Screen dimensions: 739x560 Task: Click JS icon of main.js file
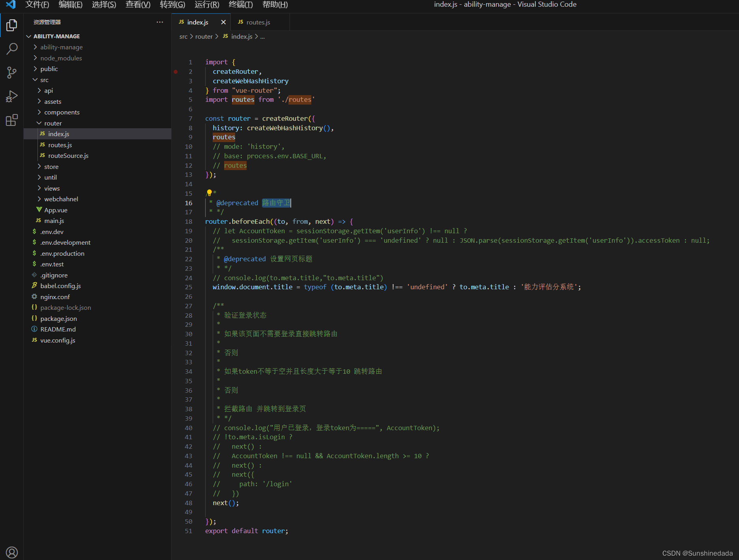[x=38, y=221]
